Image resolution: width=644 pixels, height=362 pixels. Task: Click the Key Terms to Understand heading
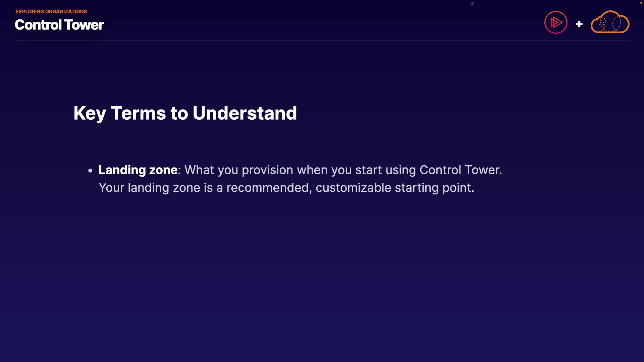(x=185, y=113)
